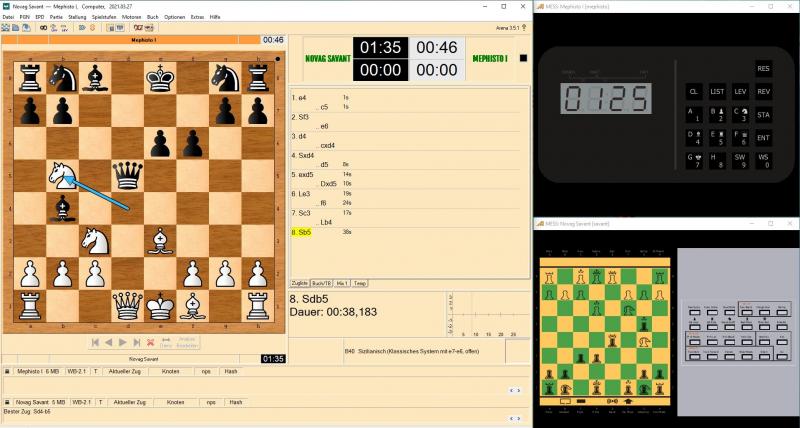Click the white knight on b5
800x428 pixels.
[64, 174]
